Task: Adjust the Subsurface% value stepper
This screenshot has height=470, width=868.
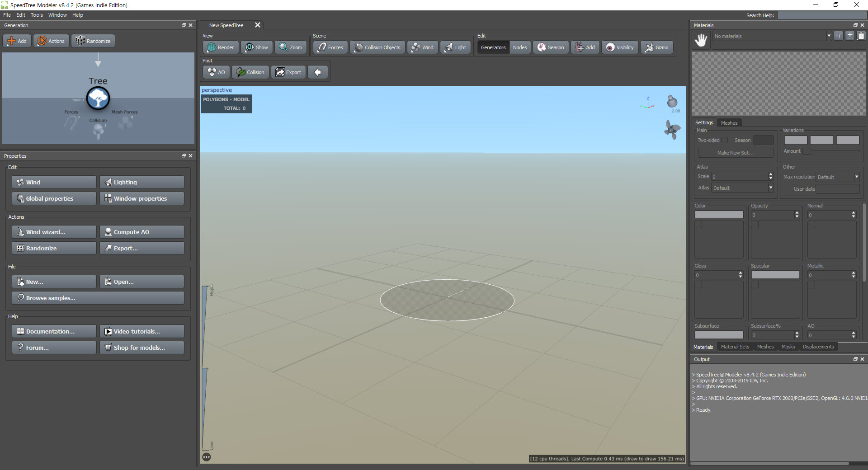Action: (797, 335)
